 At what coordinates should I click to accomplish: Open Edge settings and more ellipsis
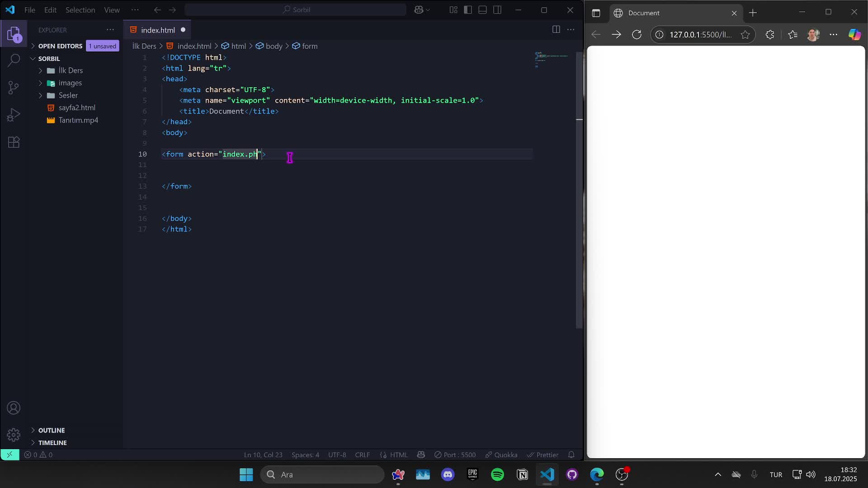[x=834, y=34]
